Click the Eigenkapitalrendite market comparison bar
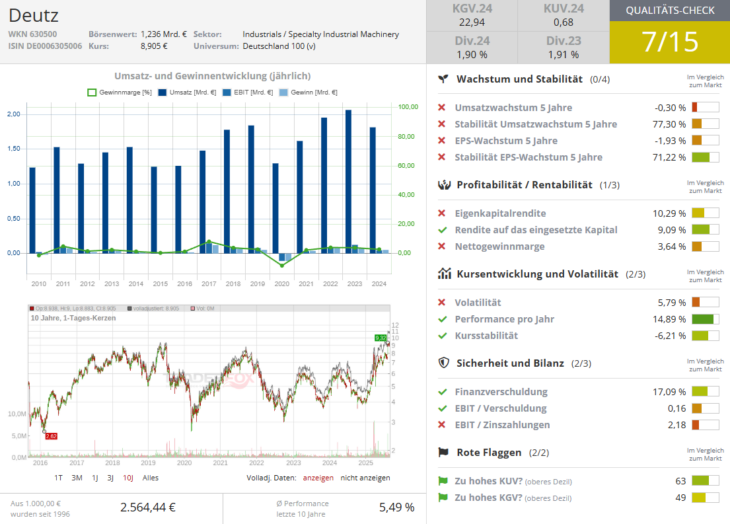Screen dimensions: 730x524 (705, 213)
